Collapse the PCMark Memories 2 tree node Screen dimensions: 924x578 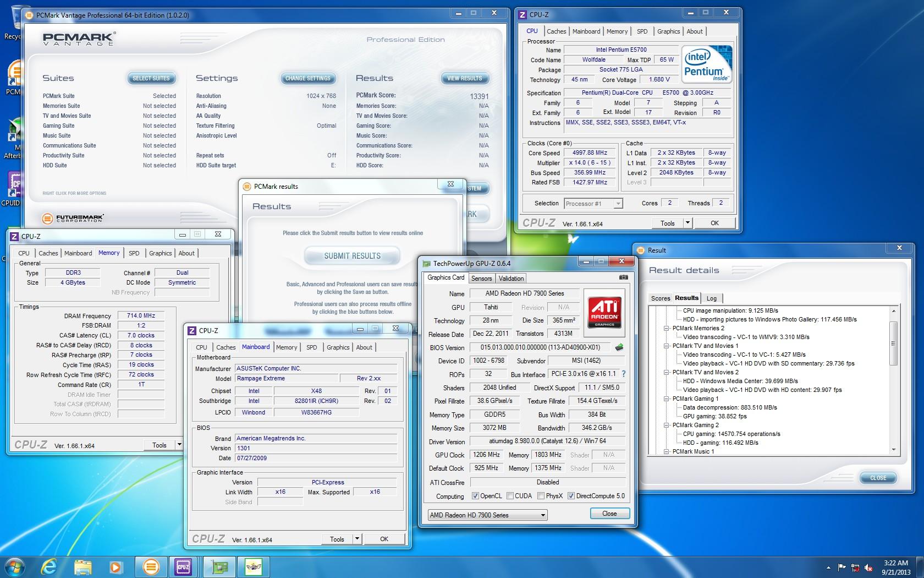pyautogui.click(x=666, y=328)
